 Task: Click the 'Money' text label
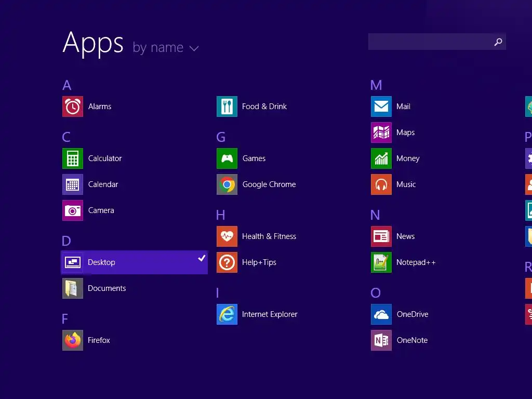point(408,159)
